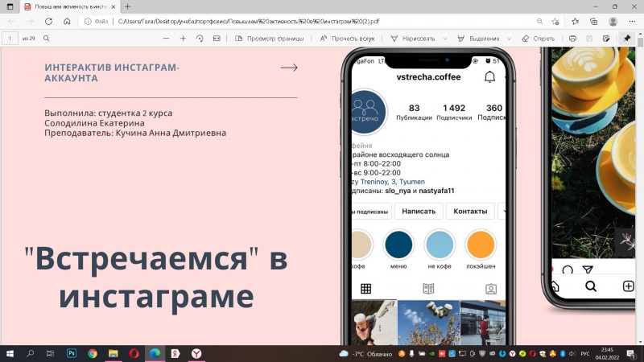Fit PDF page to width
The height and width of the screenshot is (362, 644).
[x=217, y=38]
